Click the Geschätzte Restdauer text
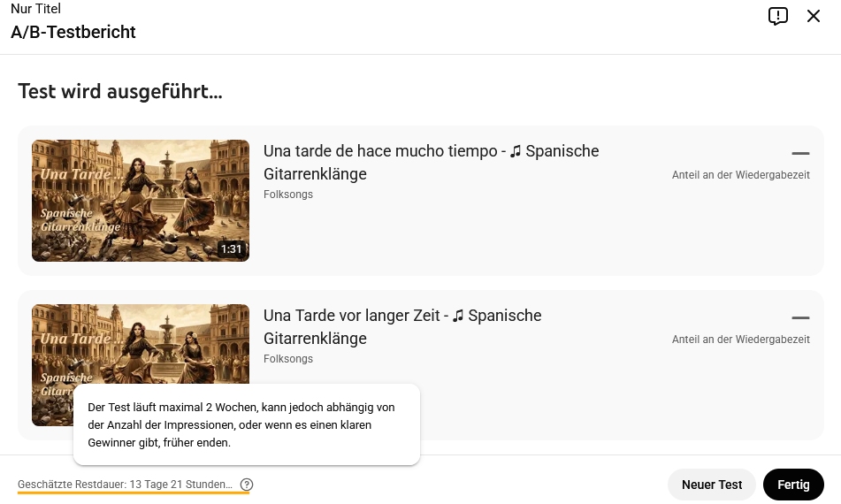Screen dimensions: 841x504 click(125, 485)
